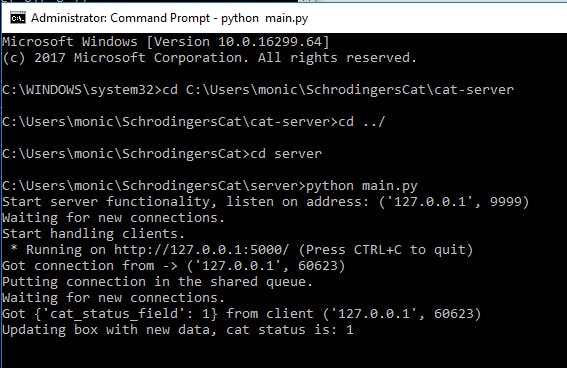Click the "Start server functionality" output line
This screenshot has width=567, height=368.
coord(266,202)
